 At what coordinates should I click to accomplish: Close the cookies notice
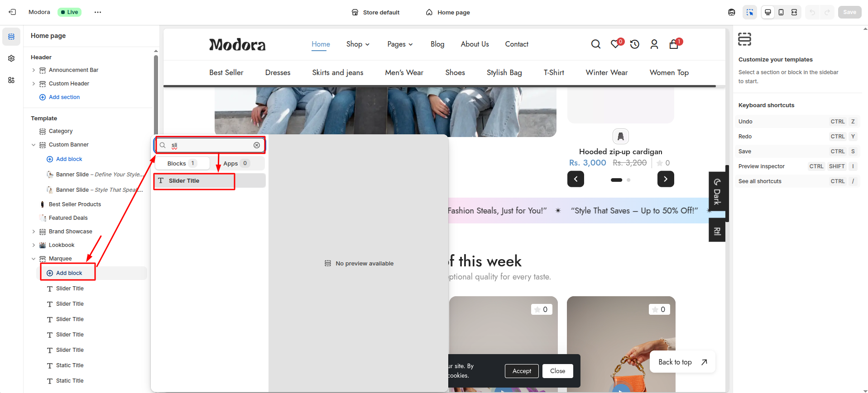(558, 371)
